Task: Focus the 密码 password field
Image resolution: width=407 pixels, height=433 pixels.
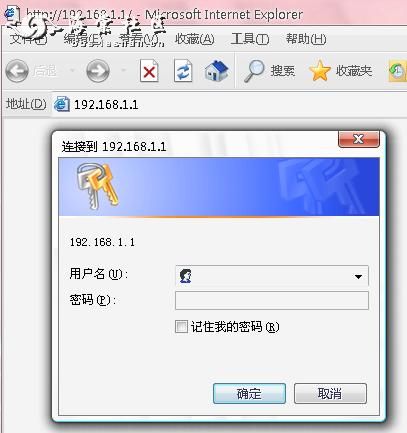Action: pyautogui.click(x=272, y=301)
